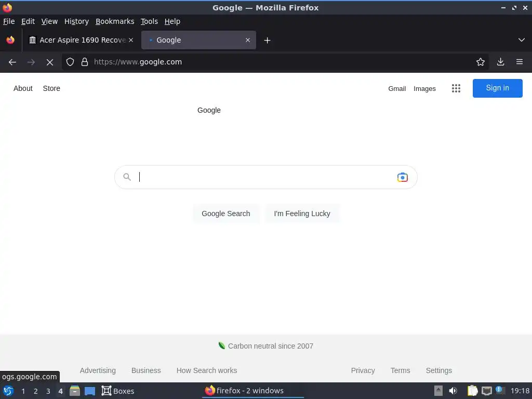View site security via padlock icon
Viewport: 532px width, 399px height.
(85, 62)
